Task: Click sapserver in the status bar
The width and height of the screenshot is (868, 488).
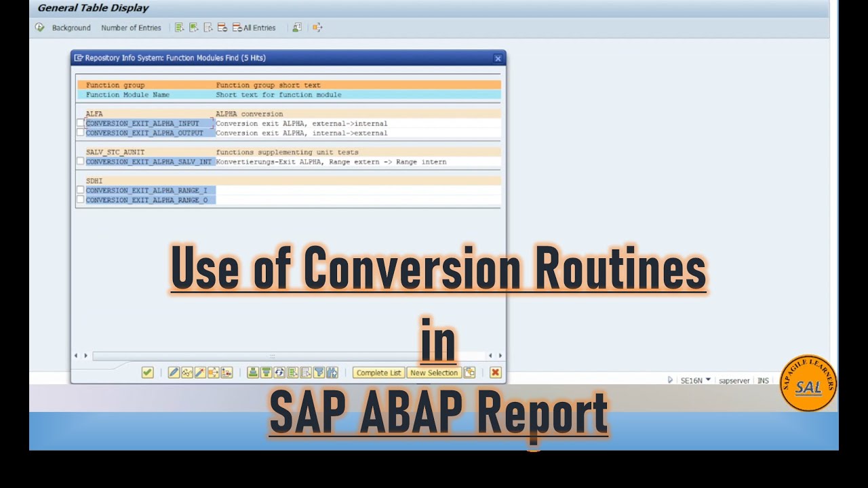Action: 734,380
